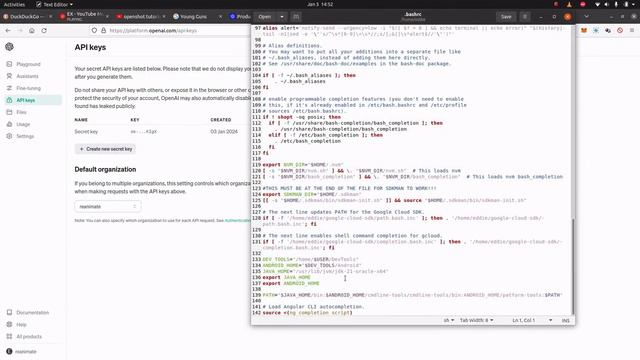Click the volume icon in top bar

tap(606, 4)
